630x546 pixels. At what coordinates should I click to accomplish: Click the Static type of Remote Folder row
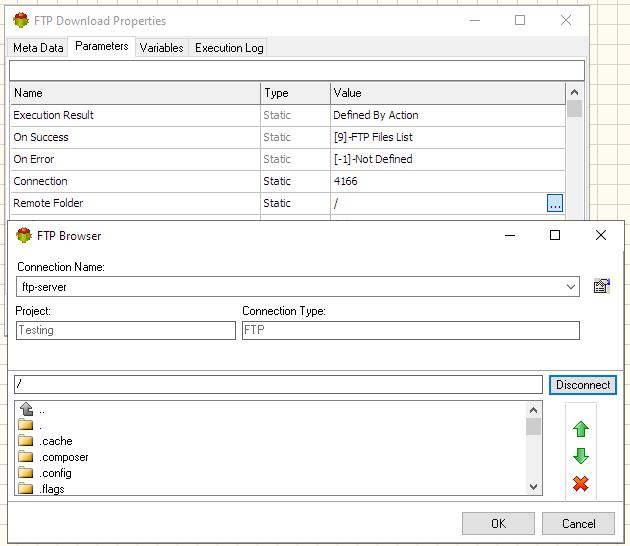tap(277, 203)
